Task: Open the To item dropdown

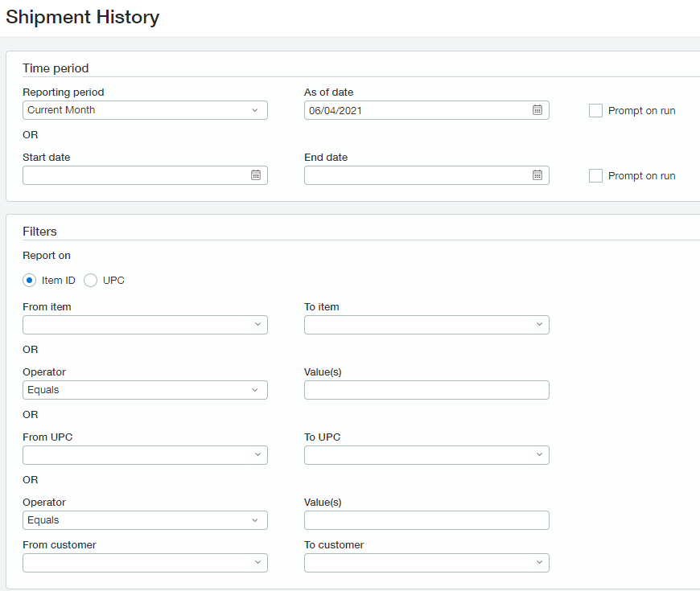Action: click(426, 325)
